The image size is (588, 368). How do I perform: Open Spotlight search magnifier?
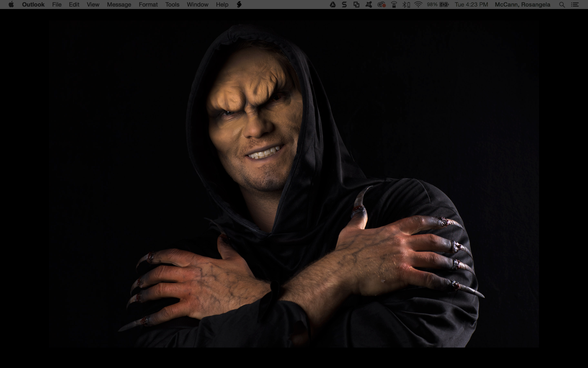point(562,4)
